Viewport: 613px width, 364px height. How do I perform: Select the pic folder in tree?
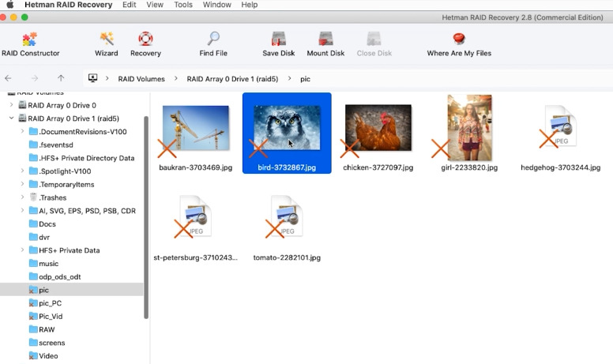coord(72,290)
